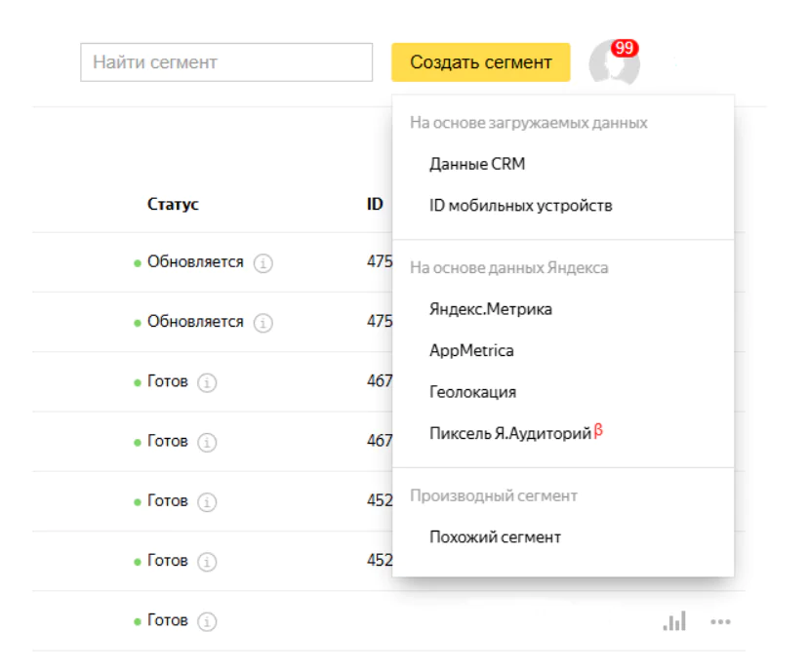The width and height of the screenshot is (808, 672).
Task: Click the ID column header
Action: 375,205
